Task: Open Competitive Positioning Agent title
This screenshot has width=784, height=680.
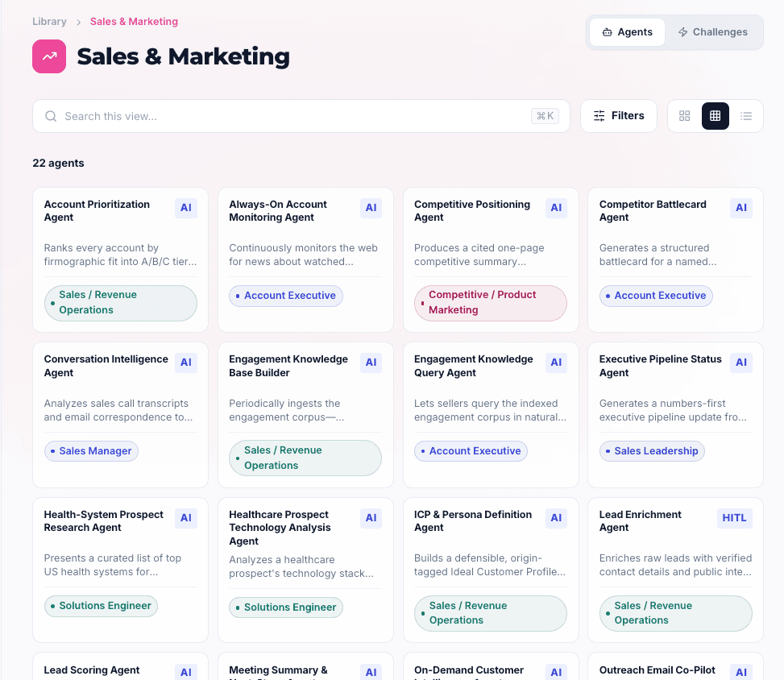Action: 472,211
